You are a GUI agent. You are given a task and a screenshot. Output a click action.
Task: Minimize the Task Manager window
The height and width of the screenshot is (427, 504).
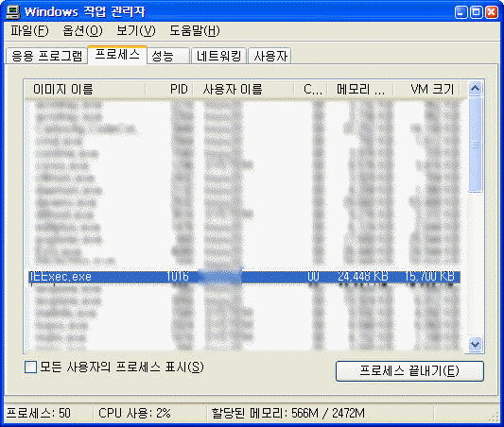click(461, 12)
